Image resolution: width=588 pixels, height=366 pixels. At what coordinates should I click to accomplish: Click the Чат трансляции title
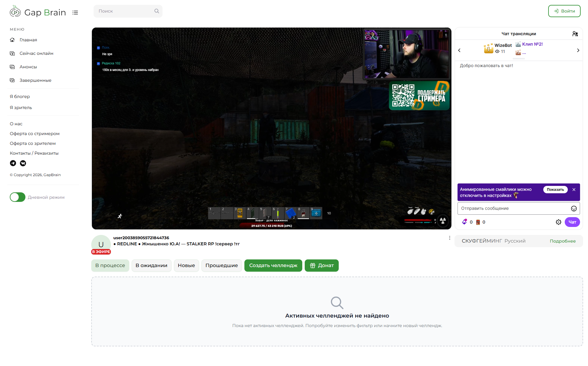[x=519, y=34]
